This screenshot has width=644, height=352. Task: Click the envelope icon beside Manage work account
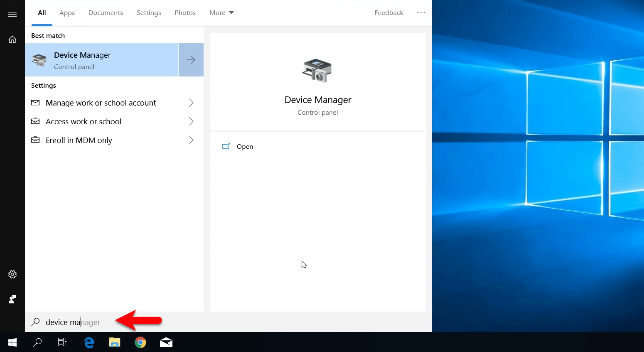pyautogui.click(x=36, y=103)
